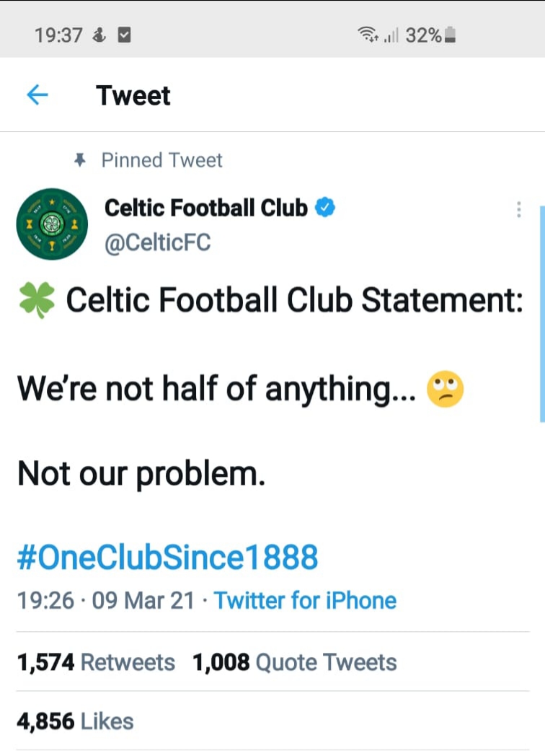Tap the Wi-Fi status icon

pos(368,35)
